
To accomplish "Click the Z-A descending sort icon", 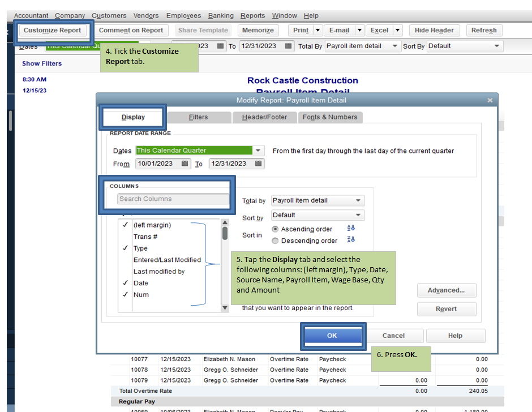I will pos(351,239).
